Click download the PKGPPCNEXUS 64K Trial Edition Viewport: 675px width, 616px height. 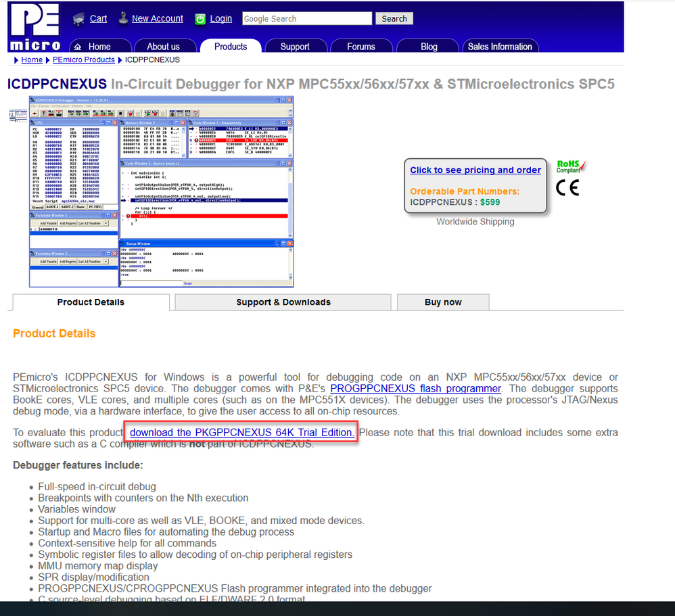242,433
